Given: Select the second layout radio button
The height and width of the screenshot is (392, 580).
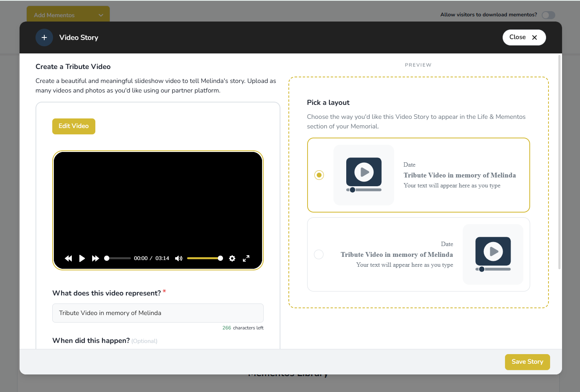Looking at the screenshot, I should (x=319, y=254).
